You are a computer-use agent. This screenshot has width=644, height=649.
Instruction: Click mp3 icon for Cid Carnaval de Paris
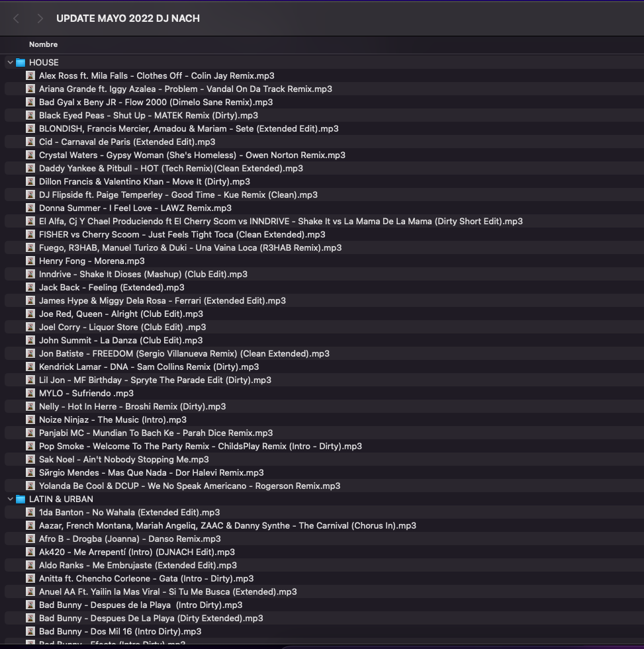coord(30,142)
